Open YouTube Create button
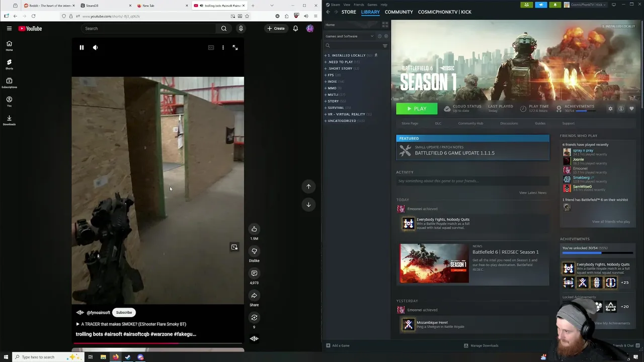Screen dimensions: 644x362 276,29
